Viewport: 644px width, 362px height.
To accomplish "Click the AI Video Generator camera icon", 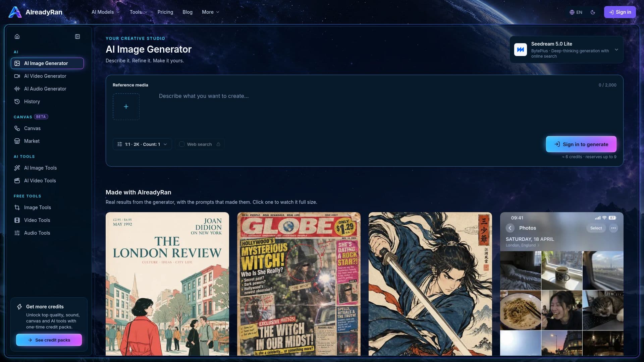I will pos(17,76).
